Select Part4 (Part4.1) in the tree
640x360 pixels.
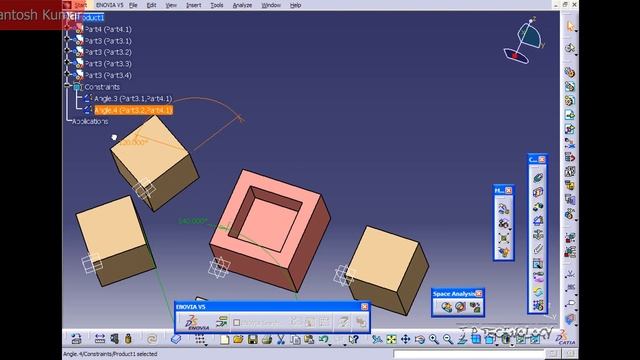pyautogui.click(x=108, y=29)
